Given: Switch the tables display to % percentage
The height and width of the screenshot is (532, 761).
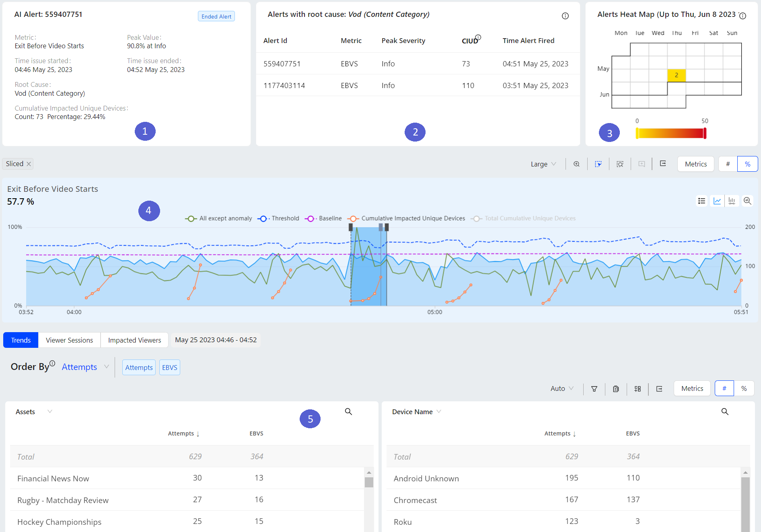Looking at the screenshot, I should [744, 389].
